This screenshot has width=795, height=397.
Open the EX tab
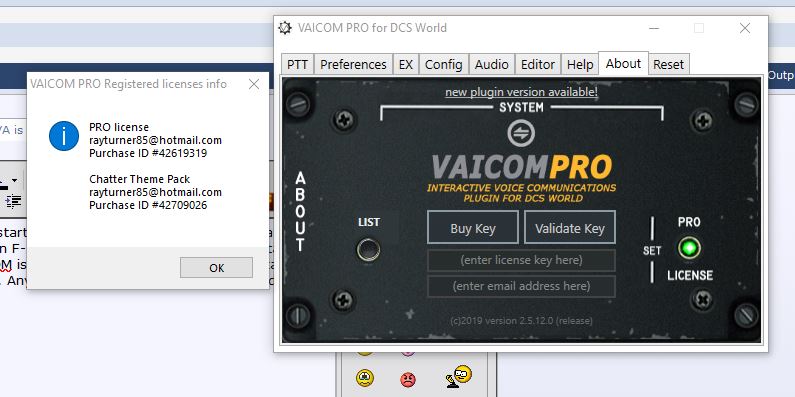[406, 64]
